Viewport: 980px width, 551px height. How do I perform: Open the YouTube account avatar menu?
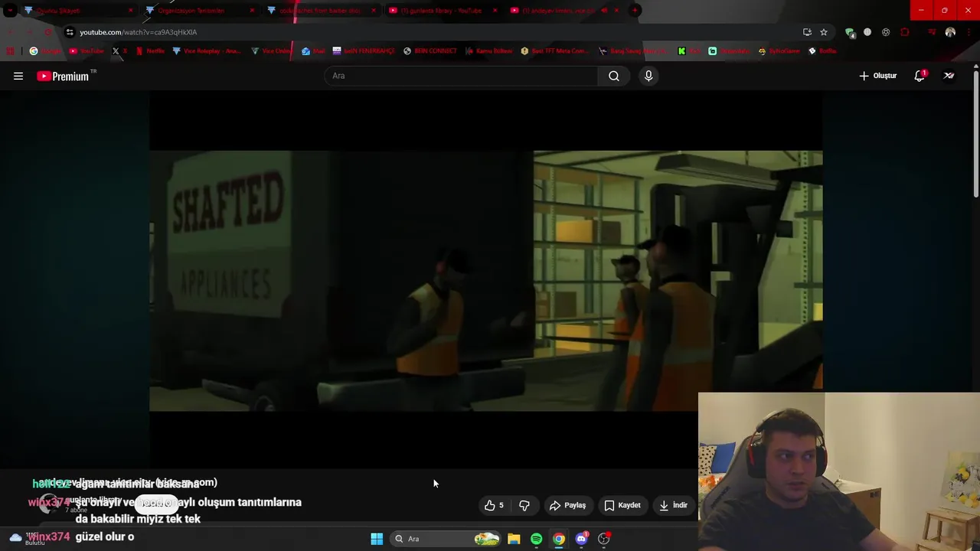[949, 76]
